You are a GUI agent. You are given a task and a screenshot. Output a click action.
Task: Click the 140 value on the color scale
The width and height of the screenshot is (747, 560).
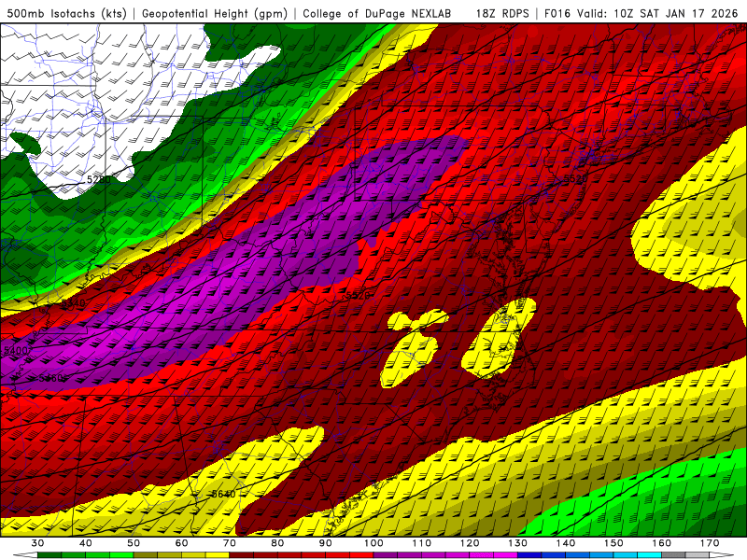coord(566,543)
